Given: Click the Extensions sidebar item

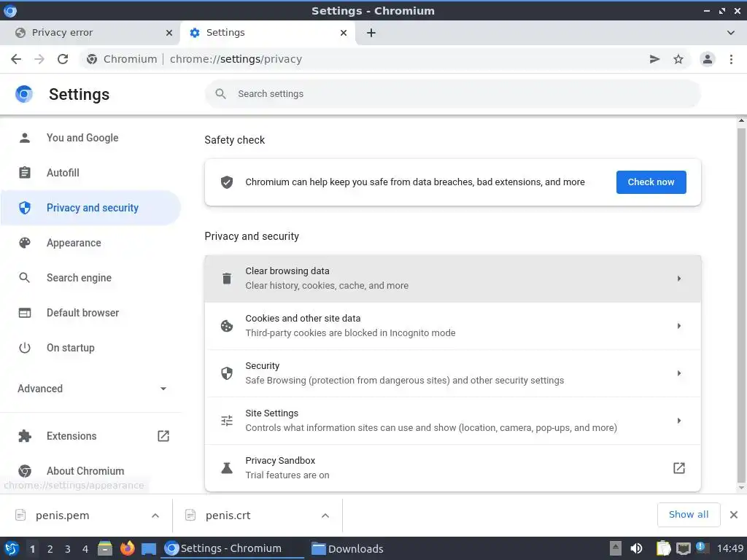Looking at the screenshot, I should coord(71,436).
